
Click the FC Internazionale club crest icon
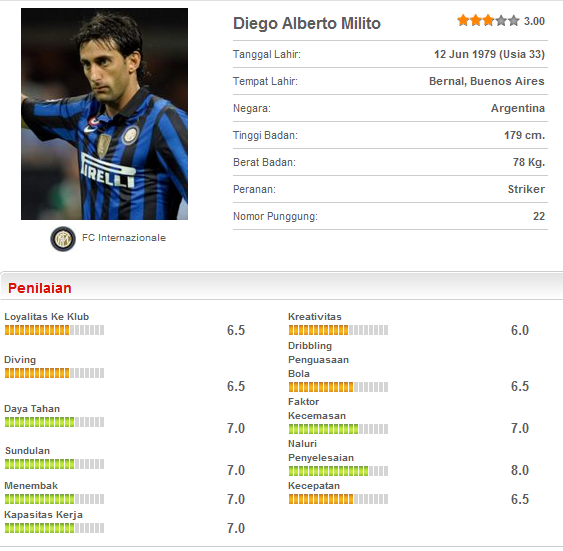click(x=63, y=239)
